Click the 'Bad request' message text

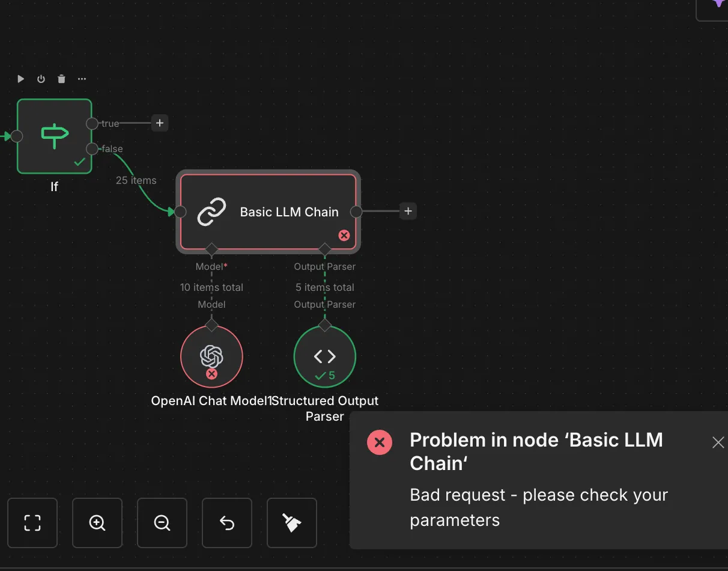coord(539,507)
